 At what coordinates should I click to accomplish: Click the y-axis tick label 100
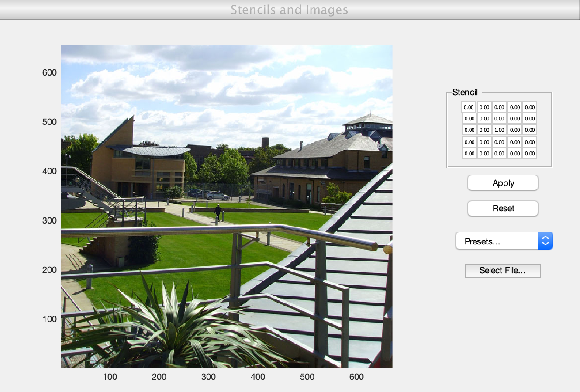[x=49, y=319]
